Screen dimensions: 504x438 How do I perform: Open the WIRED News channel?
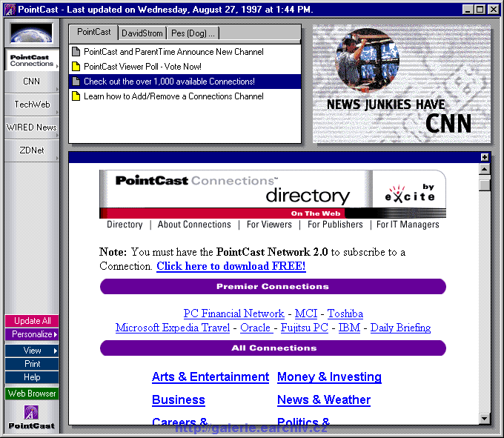[31, 127]
